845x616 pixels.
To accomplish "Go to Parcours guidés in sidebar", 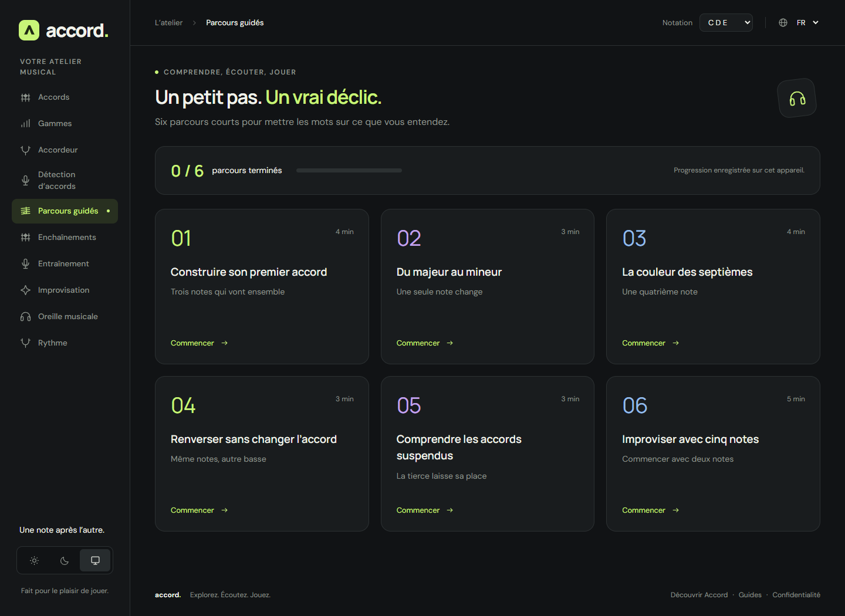I will click(65, 211).
